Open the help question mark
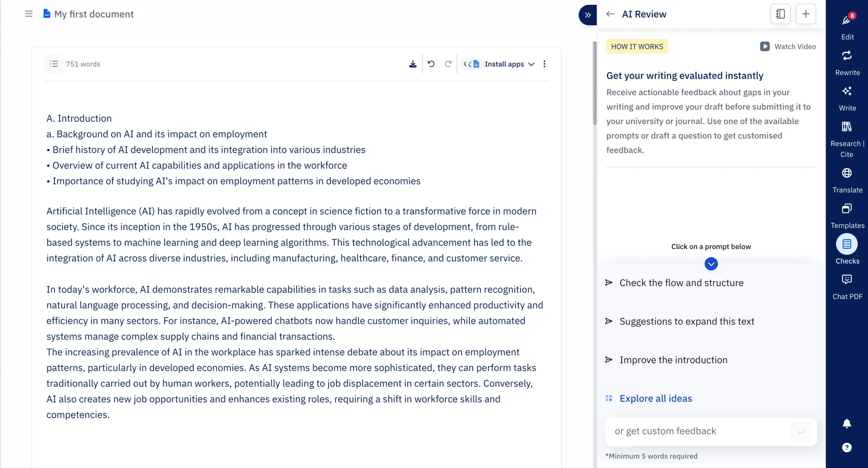868x468 pixels. pyautogui.click(x=847, y=447)
